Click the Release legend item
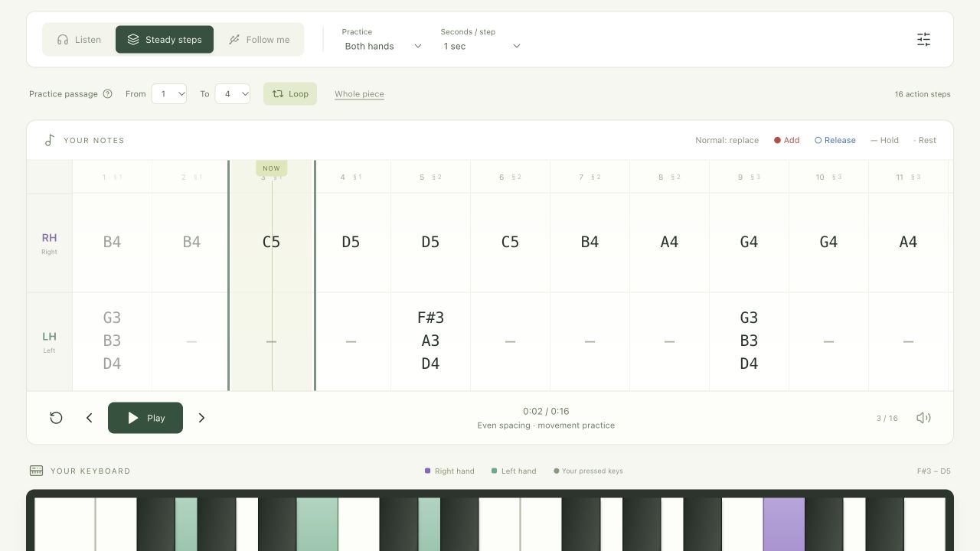 pos(835,140)
